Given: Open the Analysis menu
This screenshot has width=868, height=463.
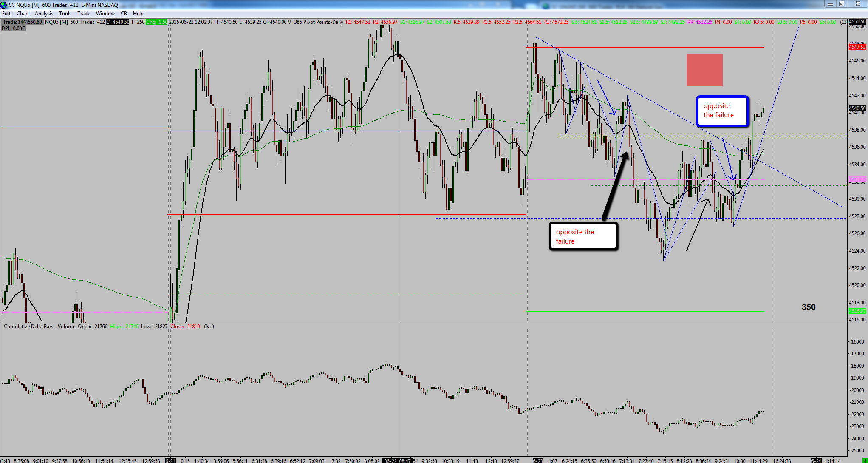Looking at the screenshot, I should [44, 14].
